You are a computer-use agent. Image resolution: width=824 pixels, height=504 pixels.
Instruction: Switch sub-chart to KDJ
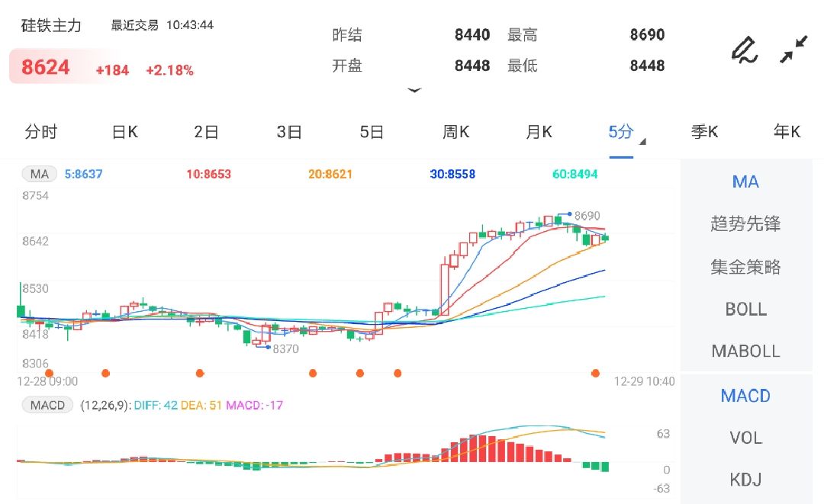tap(745, 480)
